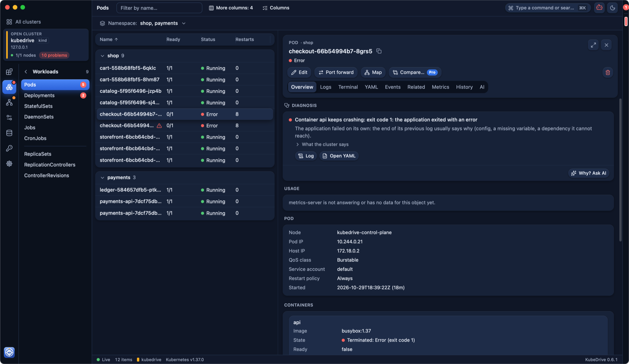Go back with the Workloads chevron arrow
The height and width of the screenshot is (364, 629).
pos(26,72)
